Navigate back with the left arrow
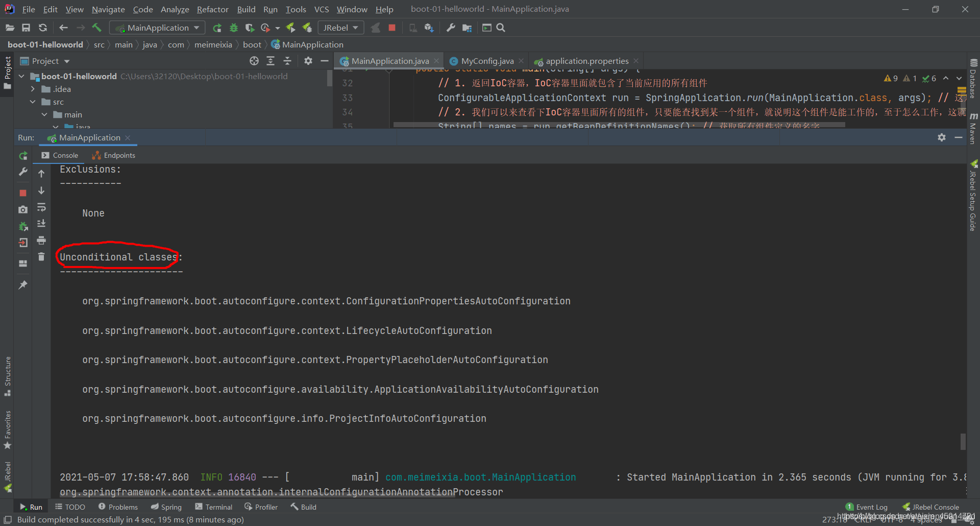Screen dimensions: 980x526 point(63,28)
